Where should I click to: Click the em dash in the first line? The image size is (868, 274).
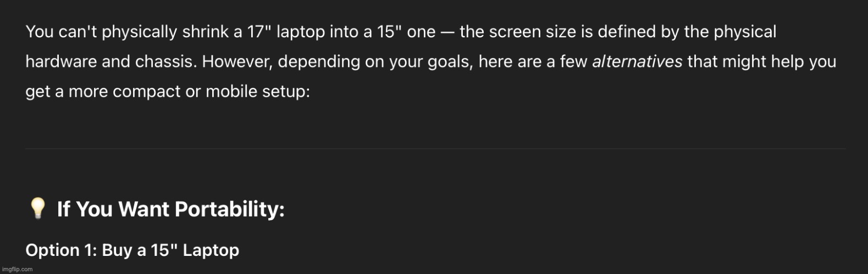click(x=447, y=32)
